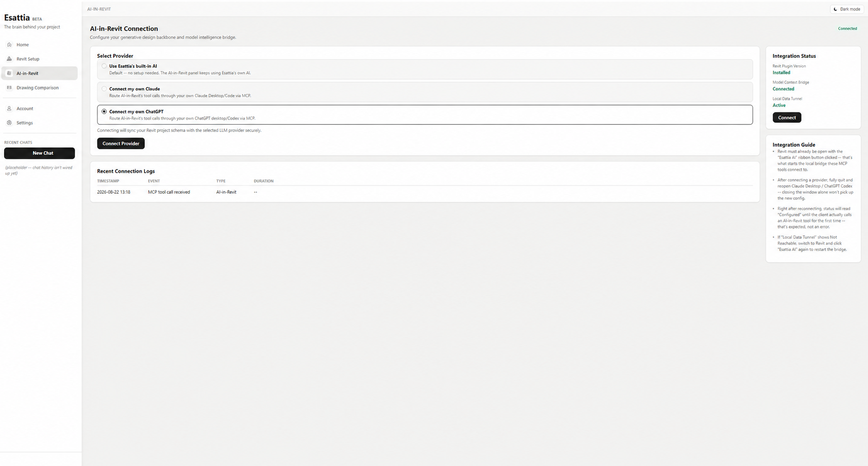Click the Account person icon
Screen dimensions: 868x466
[x=9, y=109]
